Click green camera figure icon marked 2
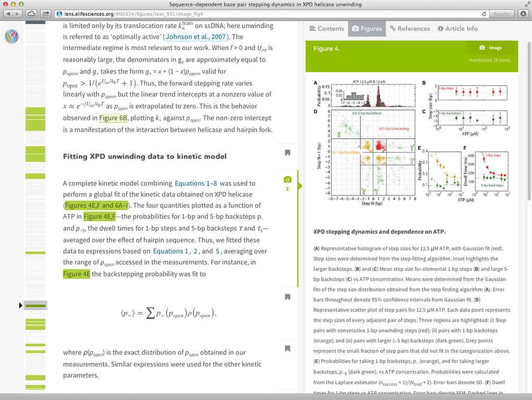Viewport: 532px width, 400px height. pyautogui.click(x=287, y=183)
